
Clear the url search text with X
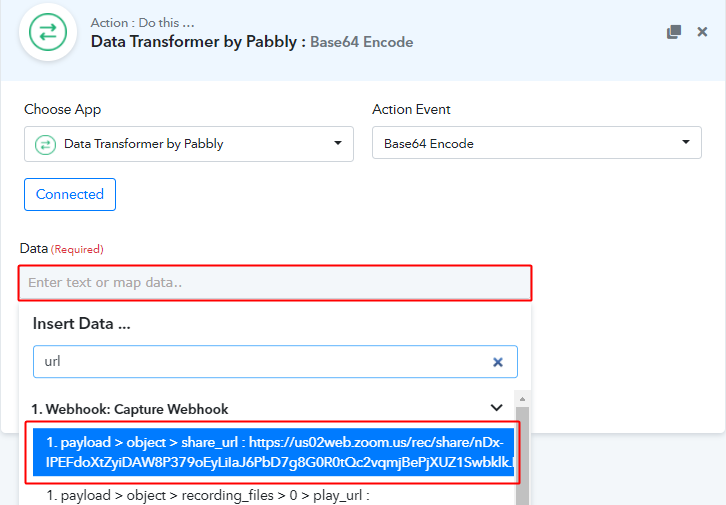point(498,362)
